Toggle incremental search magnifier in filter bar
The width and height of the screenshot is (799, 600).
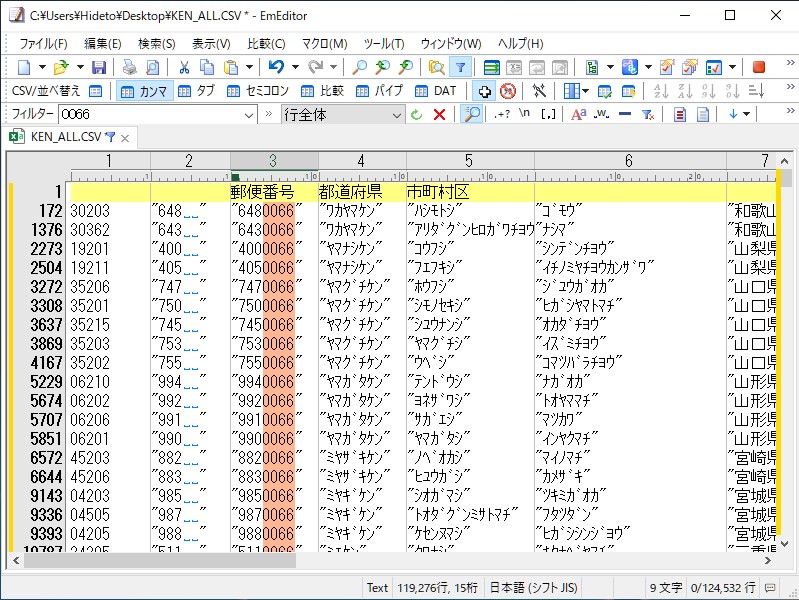472,114
